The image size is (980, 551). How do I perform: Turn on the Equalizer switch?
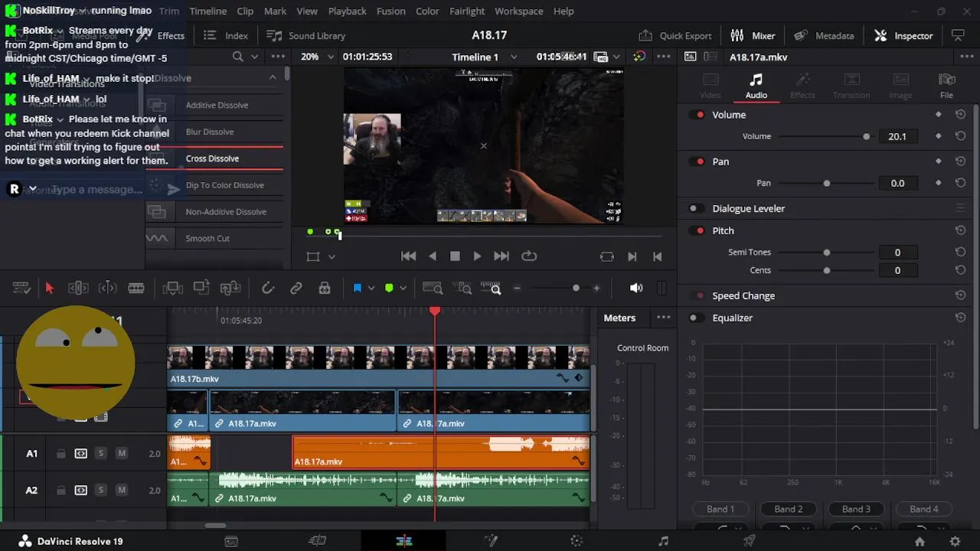pyautogui.click(x=697, y=318)
